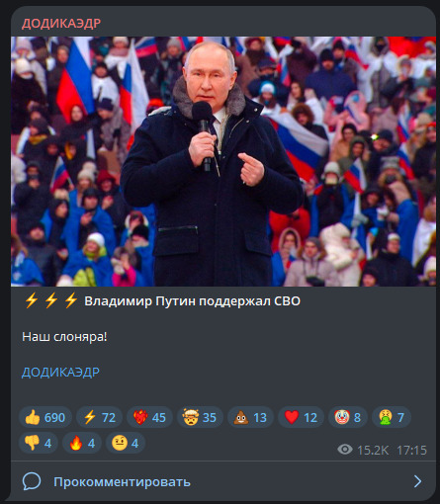Select the fire emoji reaction with 4

82,443
